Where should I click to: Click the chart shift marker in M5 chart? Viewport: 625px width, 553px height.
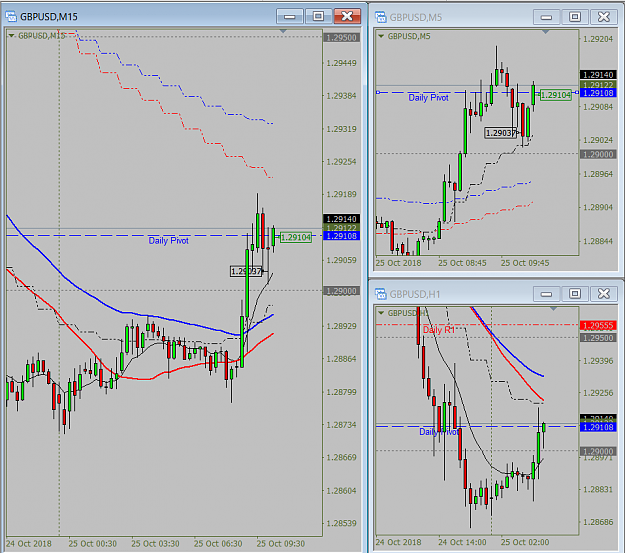[x=545, y=31]
